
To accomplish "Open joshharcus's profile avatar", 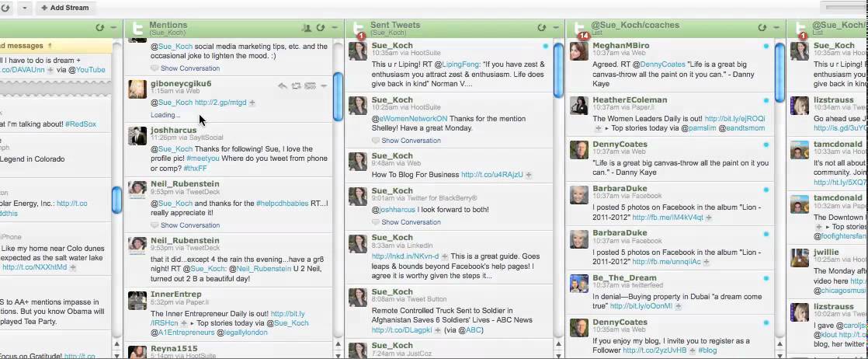I will click(x=137, y=136).
